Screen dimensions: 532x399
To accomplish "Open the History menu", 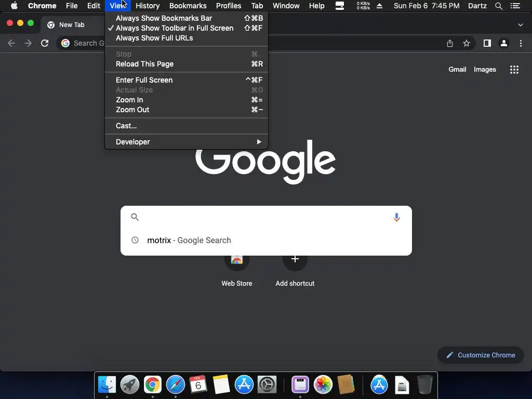I will click(148, 6).
